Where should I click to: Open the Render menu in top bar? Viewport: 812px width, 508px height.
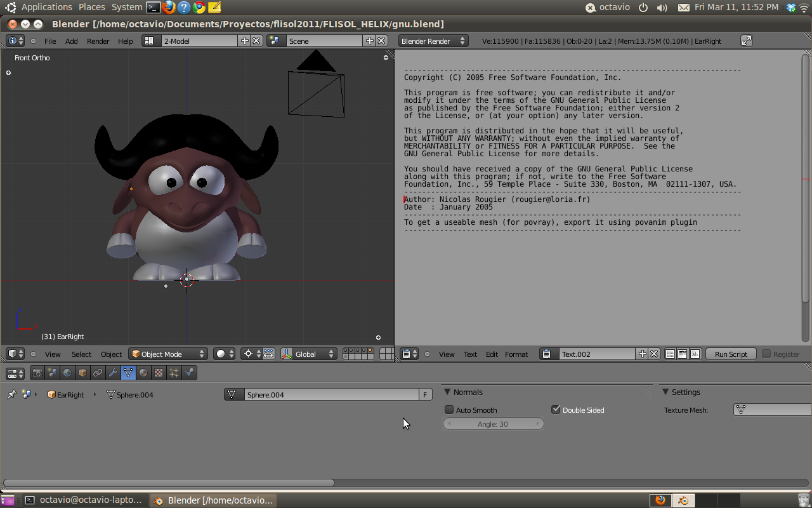(x=98, y=41)
